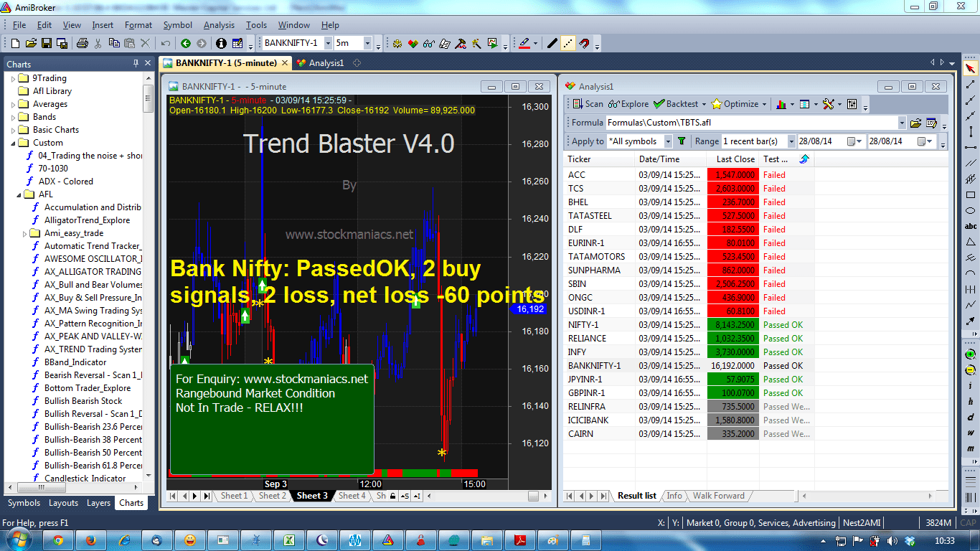Viewport: 980px width, 551px height.
Task: Click the Ticker column header
Action: click(599, 159)
